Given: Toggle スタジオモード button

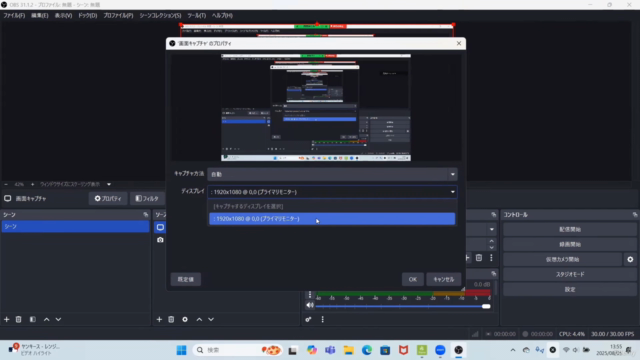Looking at the screenshot, I should 570,274.
